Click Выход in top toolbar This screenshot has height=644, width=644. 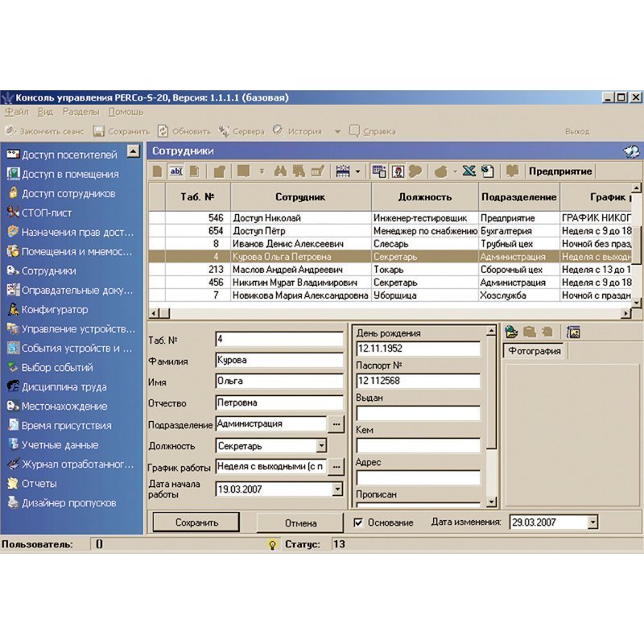click(x=577, y=131)
